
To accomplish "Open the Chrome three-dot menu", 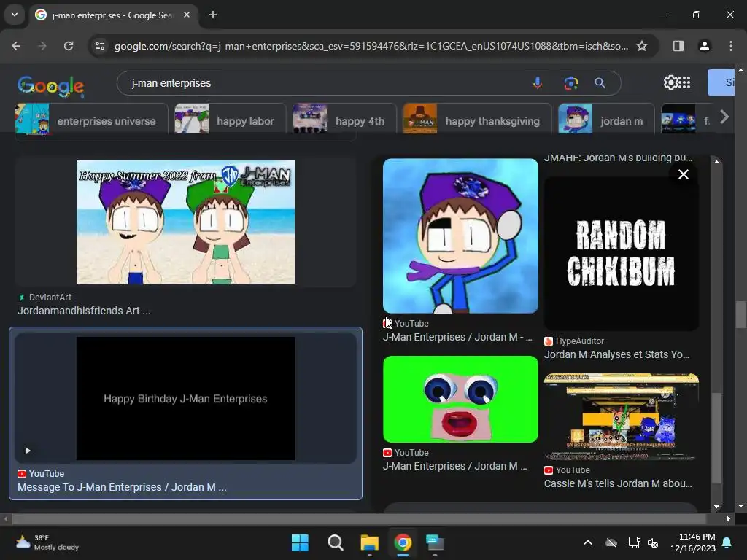I will pyautogui.click(x=731, y=46).
